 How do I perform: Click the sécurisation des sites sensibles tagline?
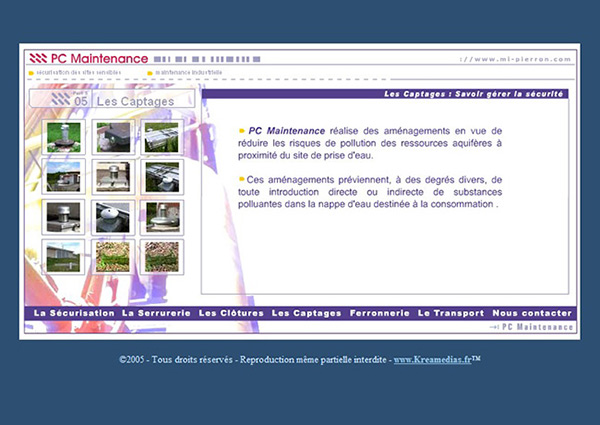[79, 72]
